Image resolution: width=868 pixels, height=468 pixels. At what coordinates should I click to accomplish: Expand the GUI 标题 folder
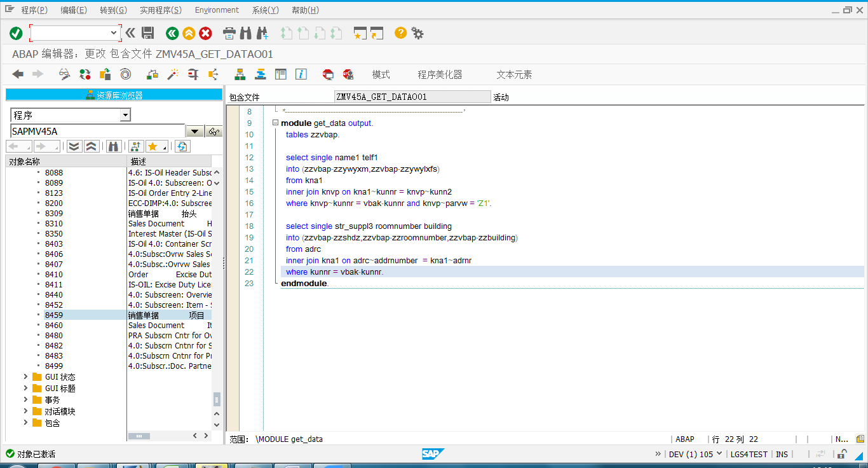[25, 389]
